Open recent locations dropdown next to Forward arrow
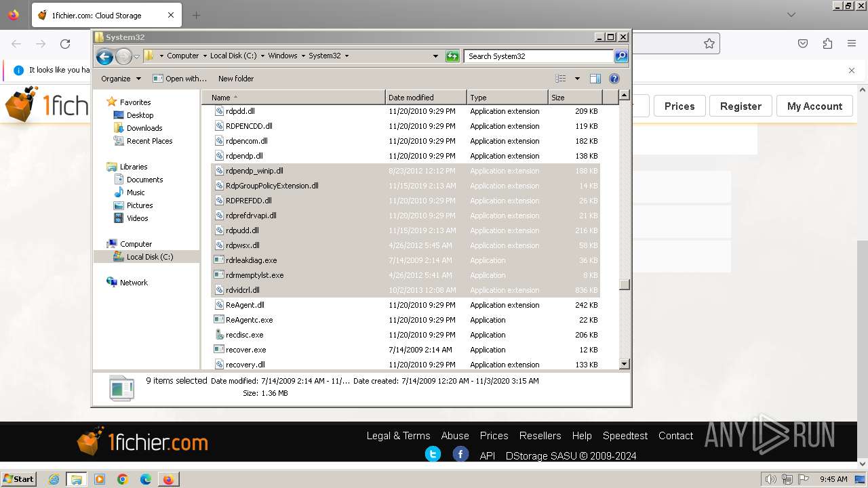 pyautogui.click(x=136, y=56)
